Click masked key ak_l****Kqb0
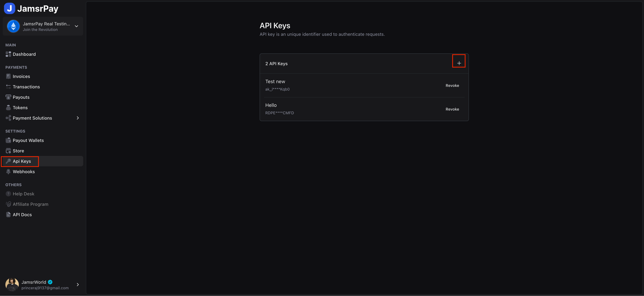644x296 pixels. coord(277,89)
